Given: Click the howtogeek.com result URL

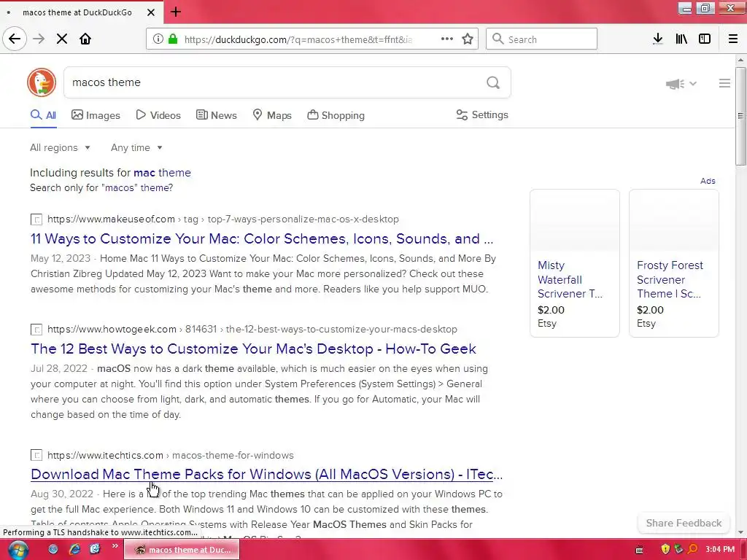Looking at the screenshot, I should click(252, 329).
